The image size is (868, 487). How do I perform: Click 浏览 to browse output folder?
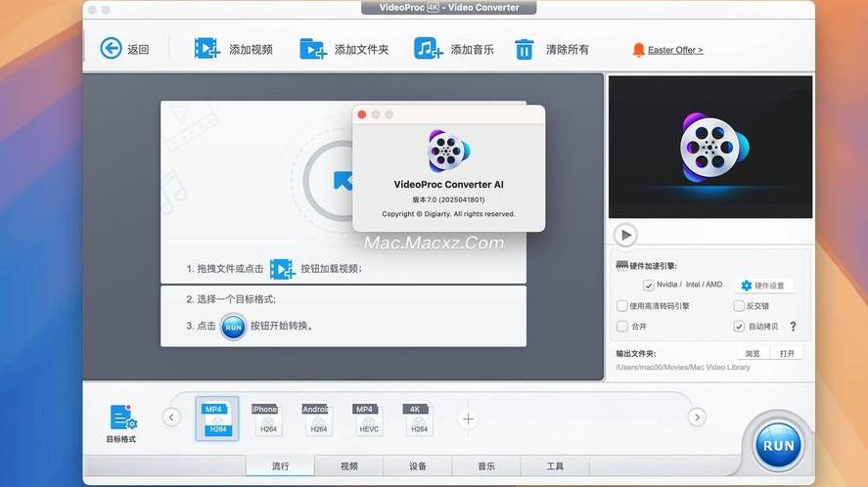pyautogui.click(x=753, y=353)
